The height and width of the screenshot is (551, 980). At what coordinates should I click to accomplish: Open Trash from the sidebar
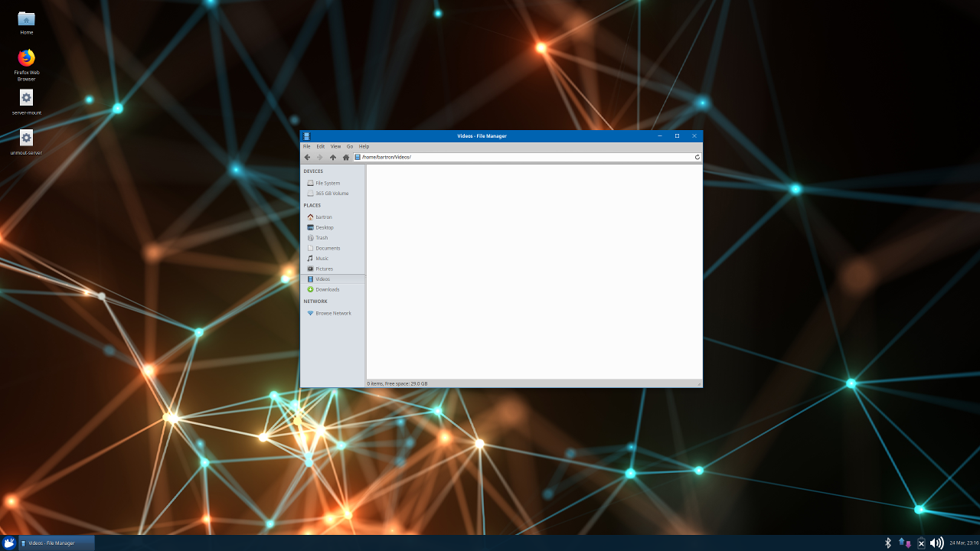pos(322,238)
